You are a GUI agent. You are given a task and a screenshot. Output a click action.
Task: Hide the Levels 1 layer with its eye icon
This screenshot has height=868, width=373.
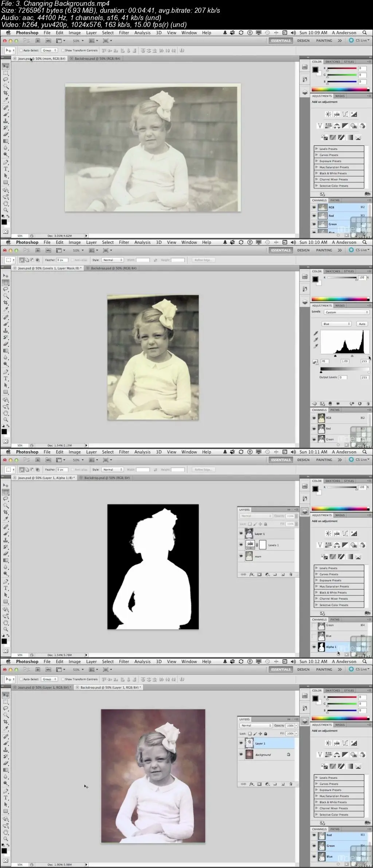241,545
